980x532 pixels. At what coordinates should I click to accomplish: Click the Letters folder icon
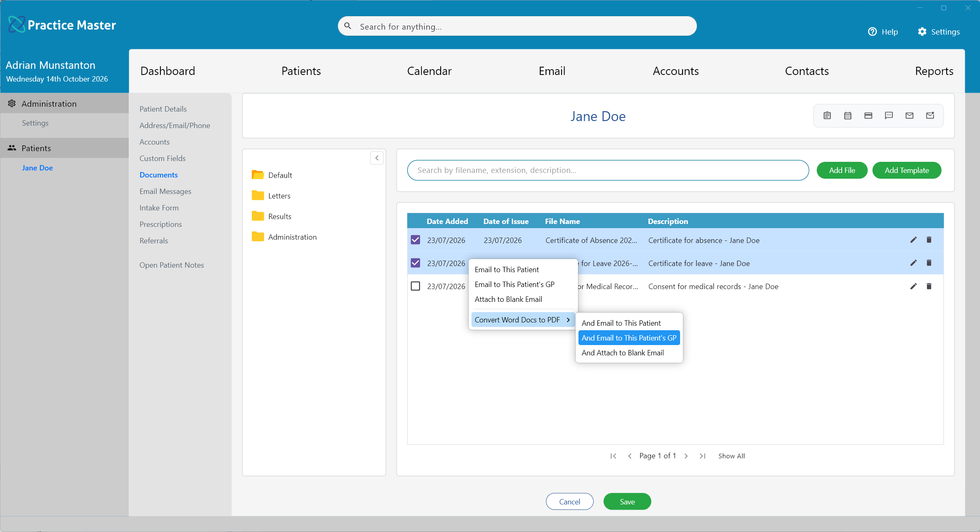[258, 196]
